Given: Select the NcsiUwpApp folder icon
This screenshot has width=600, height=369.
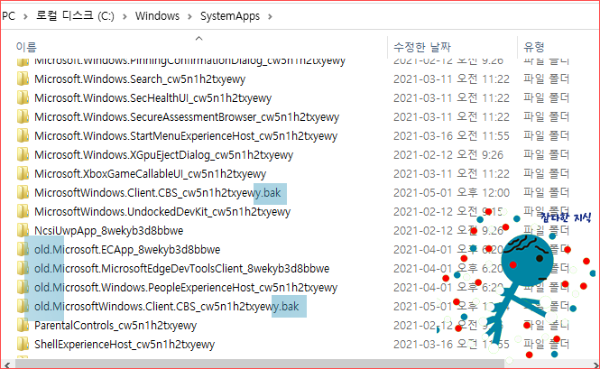Looking at the screenshot, I should coord(23,230).
